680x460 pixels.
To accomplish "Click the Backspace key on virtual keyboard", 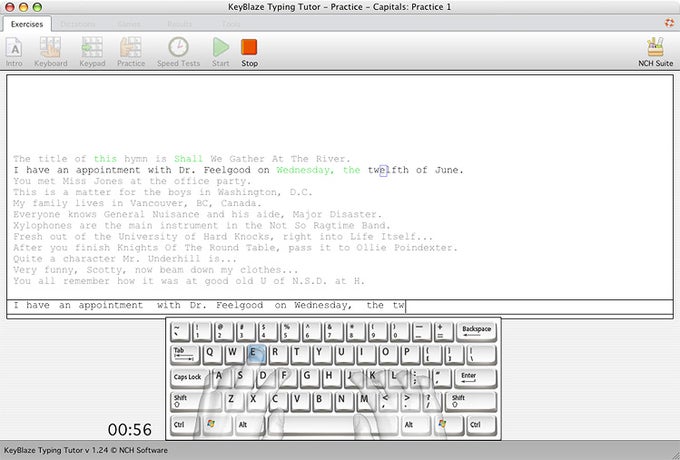I will (476, 332).
